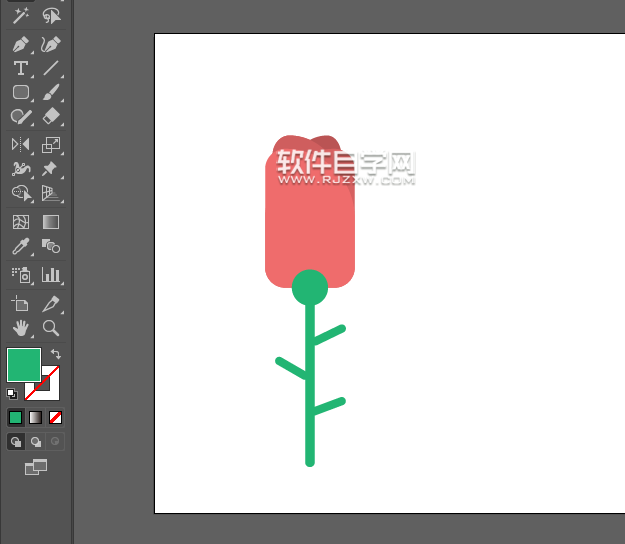Select the Puppet Warp pin tool
625x544 pixels.
(x=50, y=169)
